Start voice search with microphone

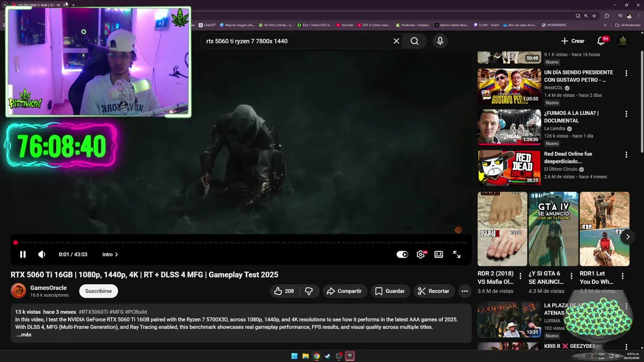click(440, 41)
